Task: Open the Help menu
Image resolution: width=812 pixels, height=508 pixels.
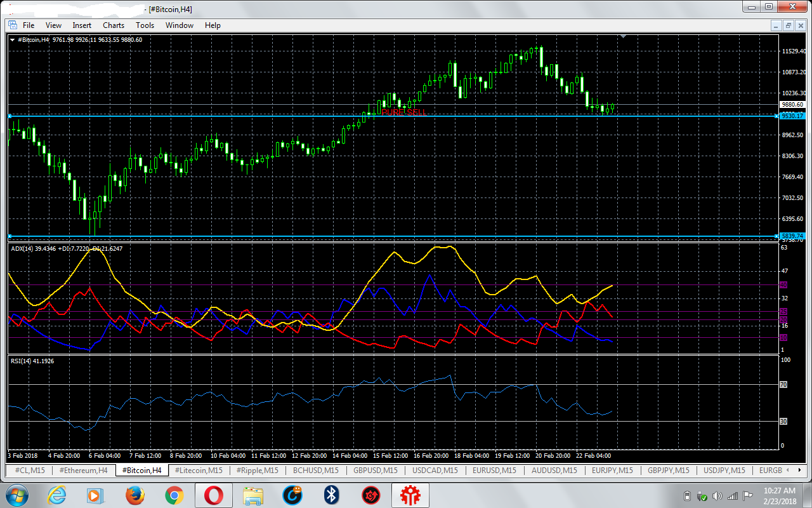Action: [x=213, y=25]
